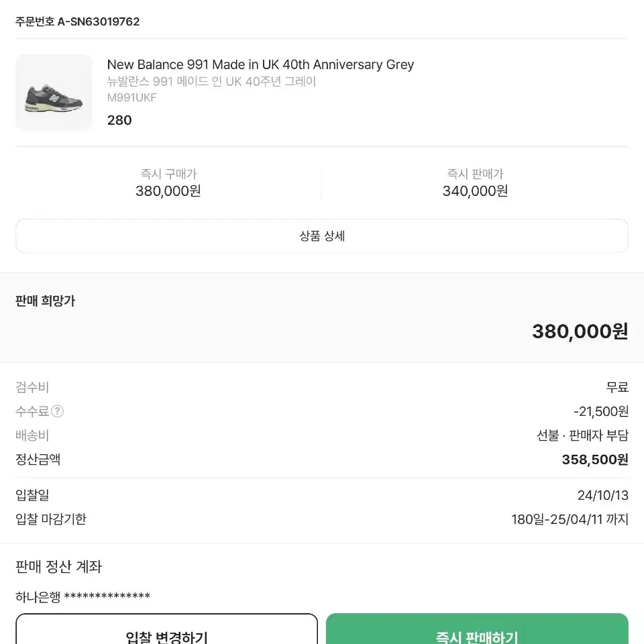This screenshot has height=644, width=644.
Task: Click the -21,500원 fee amount
Action: point(601,411)
